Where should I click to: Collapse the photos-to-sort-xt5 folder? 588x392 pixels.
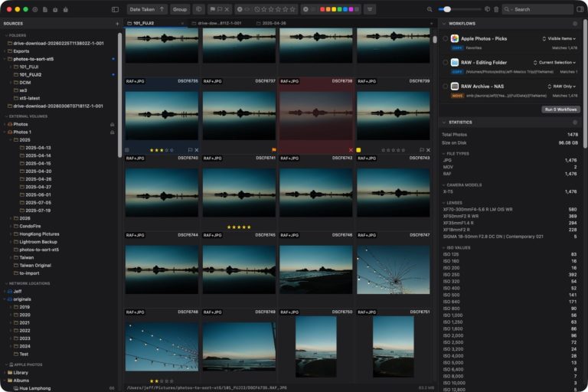5,59
